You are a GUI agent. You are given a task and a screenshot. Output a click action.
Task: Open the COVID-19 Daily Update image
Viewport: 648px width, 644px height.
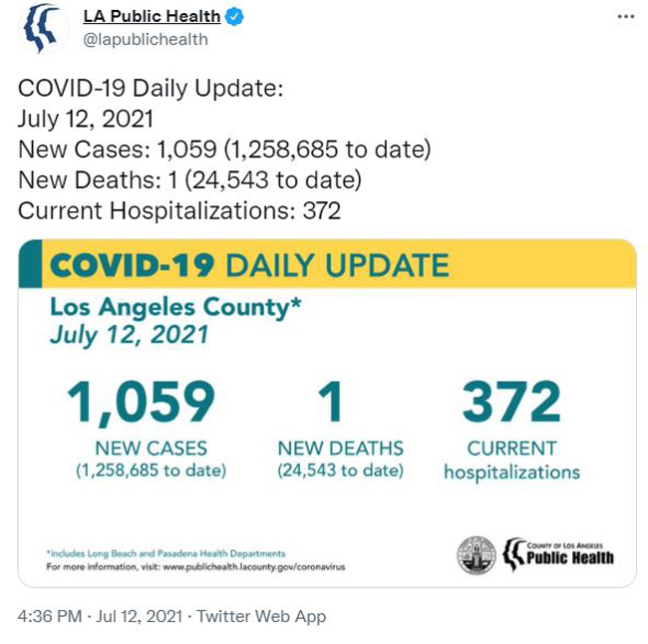(x=327, y=413)
